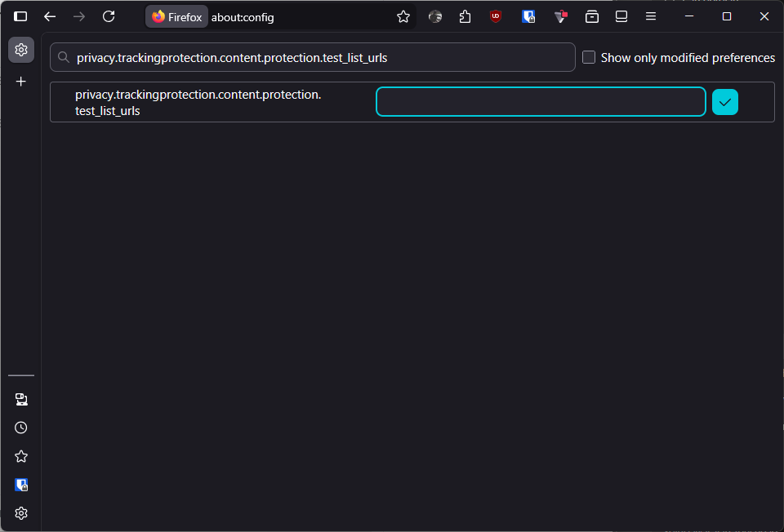
Task: Go back to the previous page
Action: tap(50, 16)
